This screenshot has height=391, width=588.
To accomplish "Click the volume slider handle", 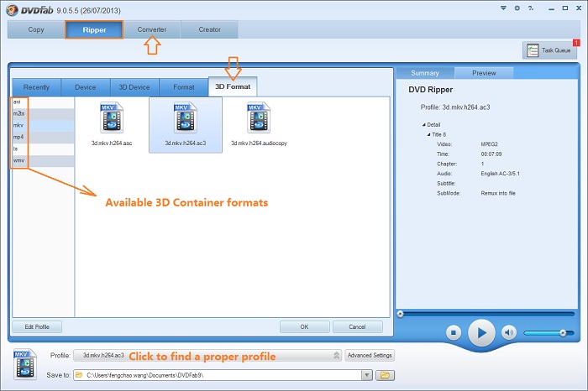I will point(563,332).
